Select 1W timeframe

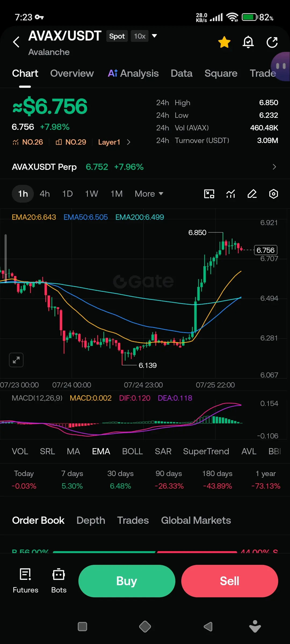(92, 194)
